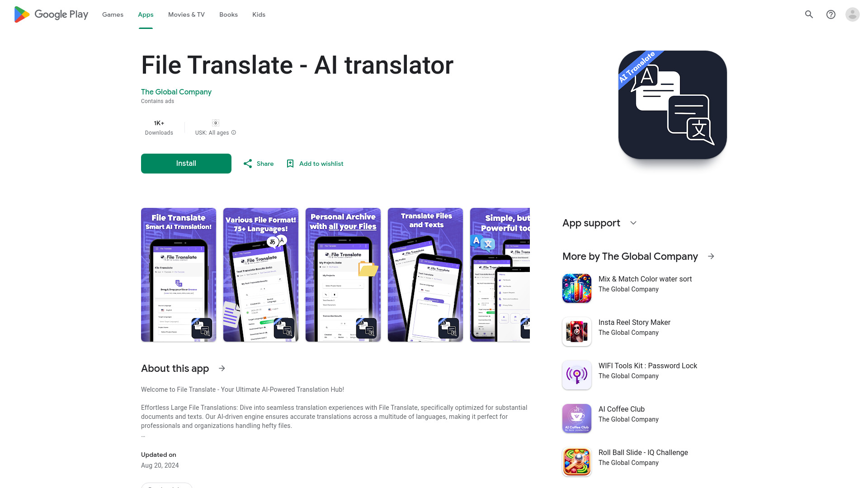Toggle Add to wishlist bookmark icon
This screenshot has width=868, height=488.
(x=290, y=163)
